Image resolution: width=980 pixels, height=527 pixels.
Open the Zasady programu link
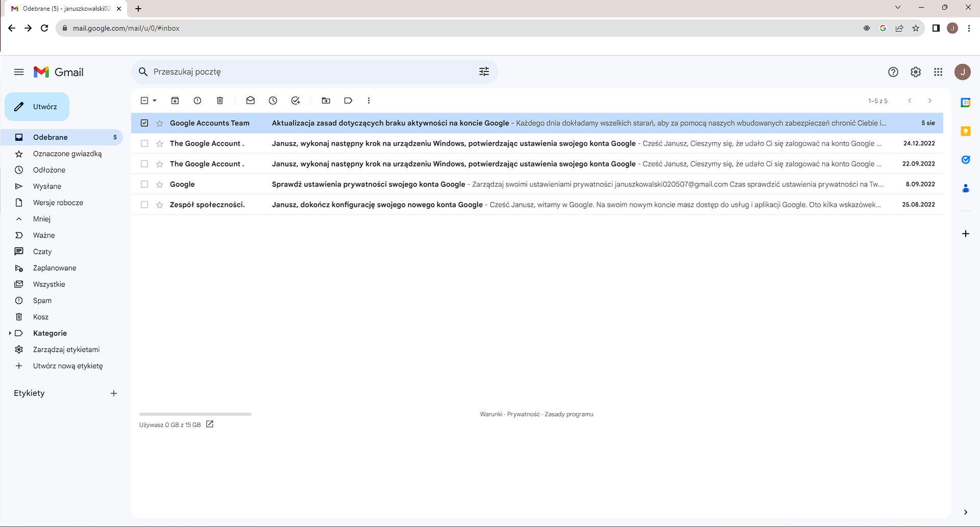(x=569, y=414)
